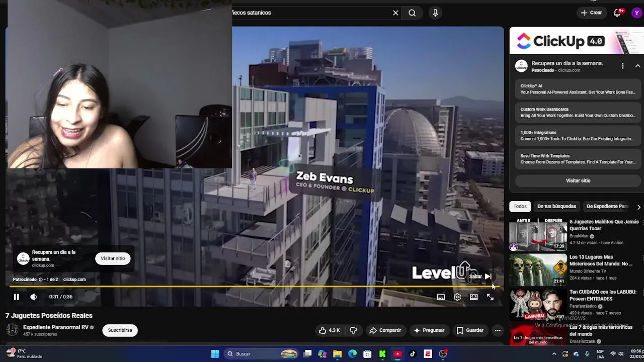Open Expediente Paranormal RV channel name
Screen dimensions: 644x362
(x=55, y=327)
